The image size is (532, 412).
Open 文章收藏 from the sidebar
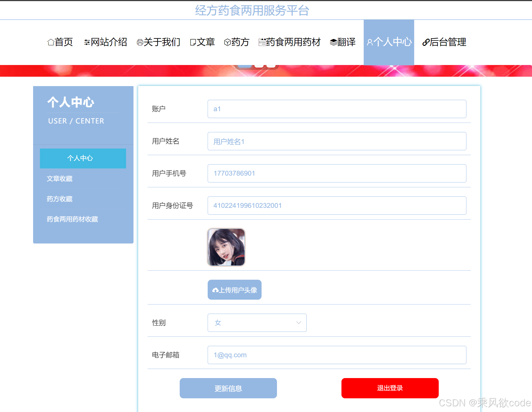[59, 179]
